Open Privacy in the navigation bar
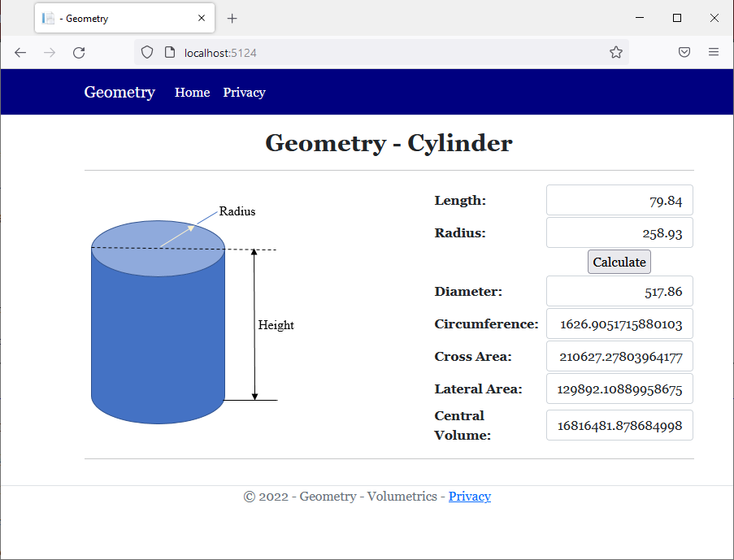The height and width of the screenshot is (560, 734). tap(245, 92)
